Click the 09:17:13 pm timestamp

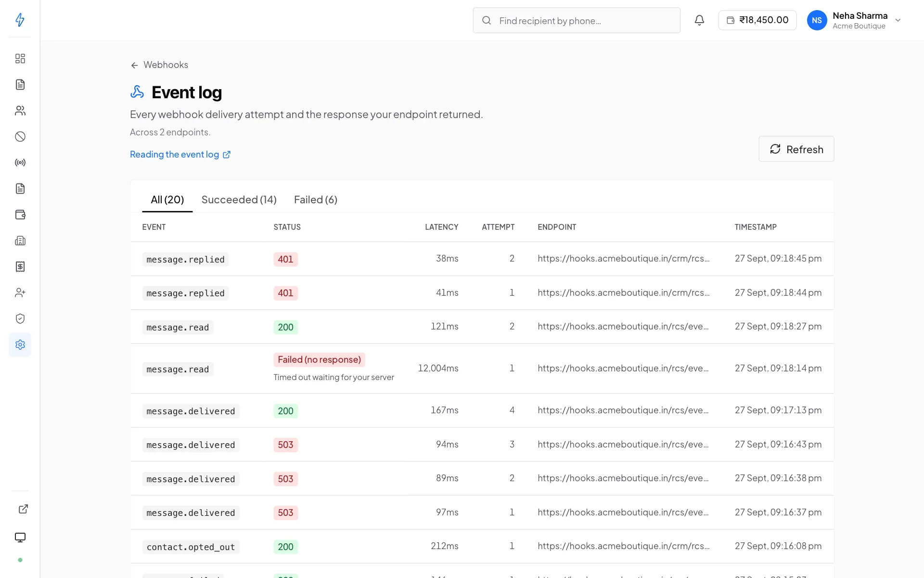pos(778,410)
